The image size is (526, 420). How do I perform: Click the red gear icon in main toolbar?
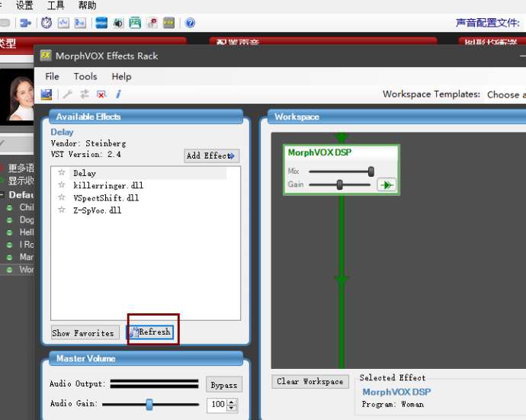152,23
